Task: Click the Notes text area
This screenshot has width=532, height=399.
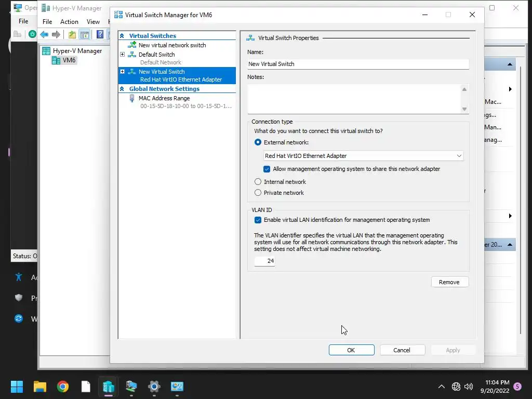Action: [354, 99]
